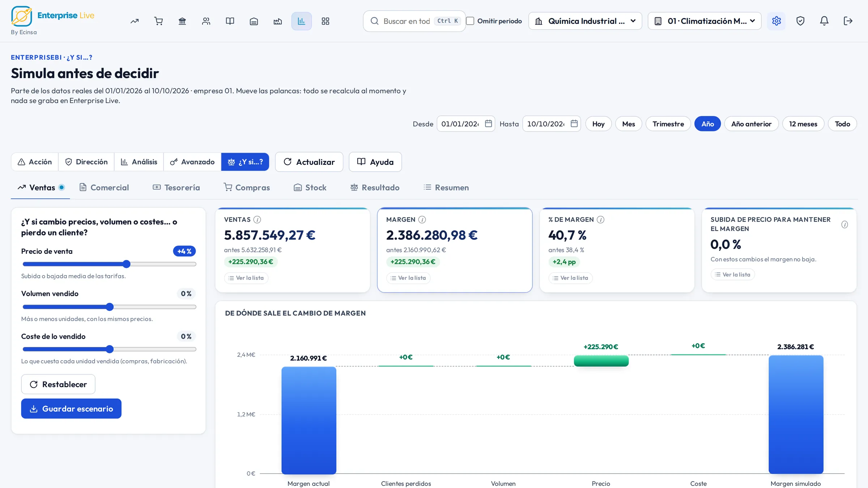Click the Buscar en todo search field
The image size is (868, 488).
pyautogui.click(x=414, y=21)
